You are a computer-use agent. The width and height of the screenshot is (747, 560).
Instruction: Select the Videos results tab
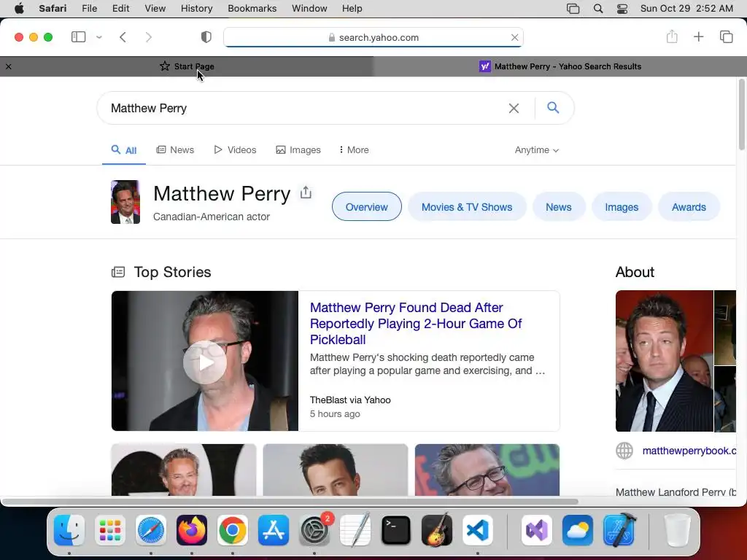[235, 150]
